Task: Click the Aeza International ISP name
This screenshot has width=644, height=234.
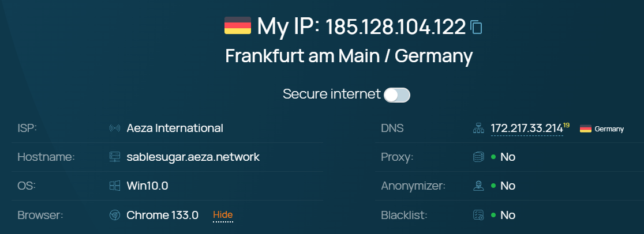Action: 175,128
